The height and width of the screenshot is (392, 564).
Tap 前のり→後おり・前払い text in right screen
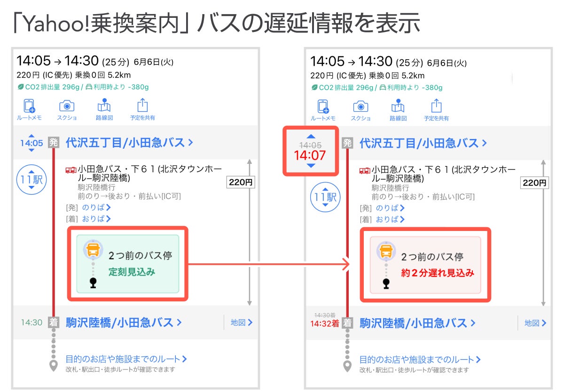pyautogui.click(x=423, y=197)
